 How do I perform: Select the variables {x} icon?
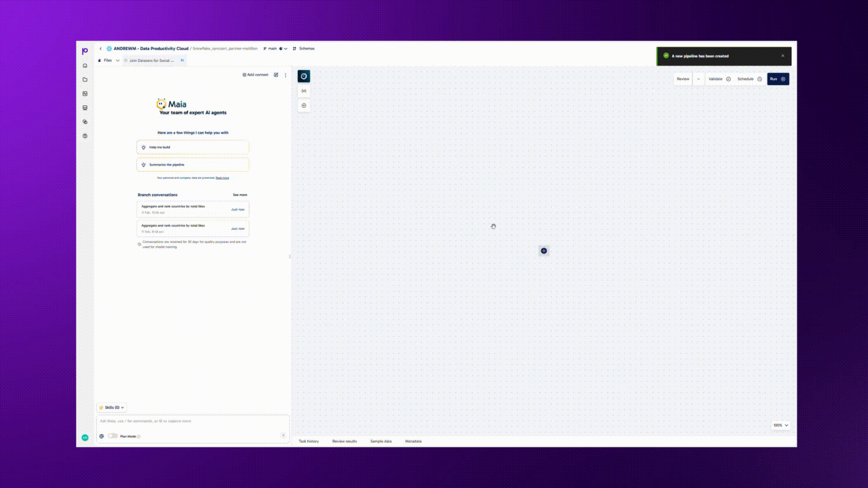coord(304,91)
